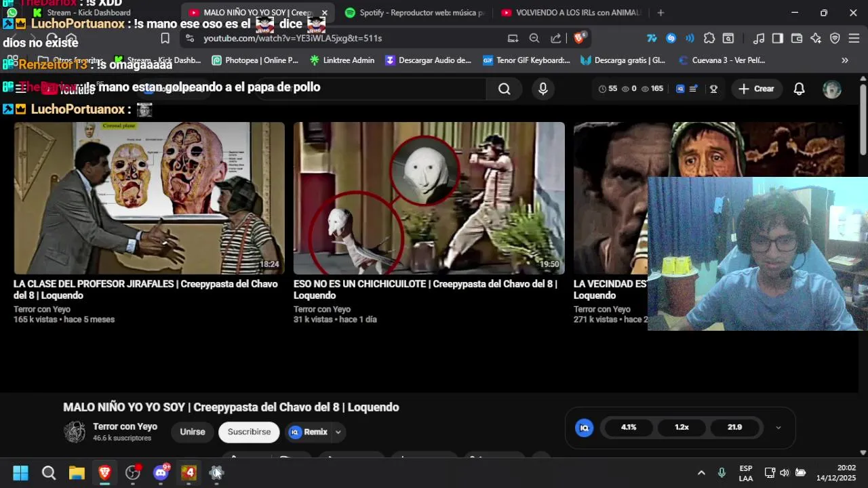Open the Brave VPN shield icon
868x488 pixels.
[835, 39]
